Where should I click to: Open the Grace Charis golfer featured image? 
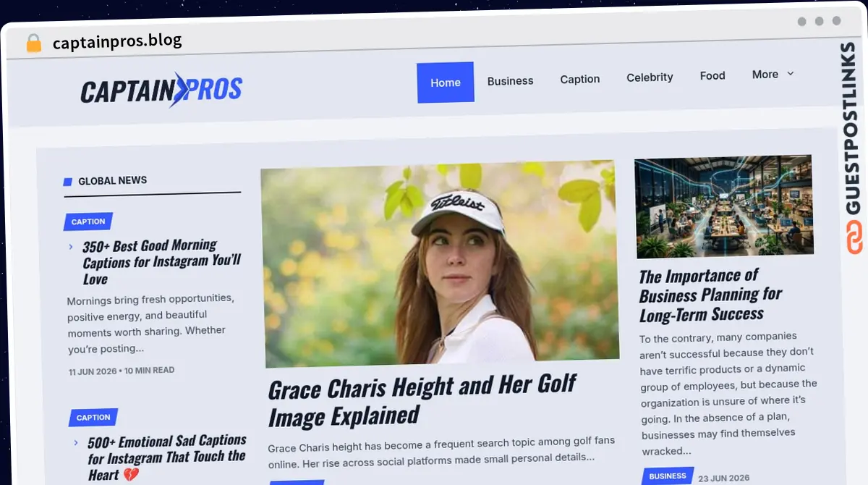[x=439, y=263]
